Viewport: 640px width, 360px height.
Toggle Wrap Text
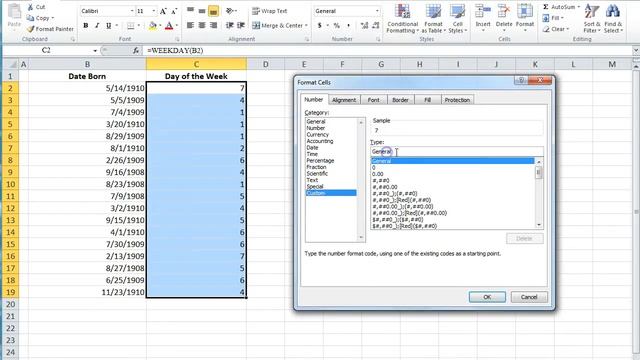269,11
